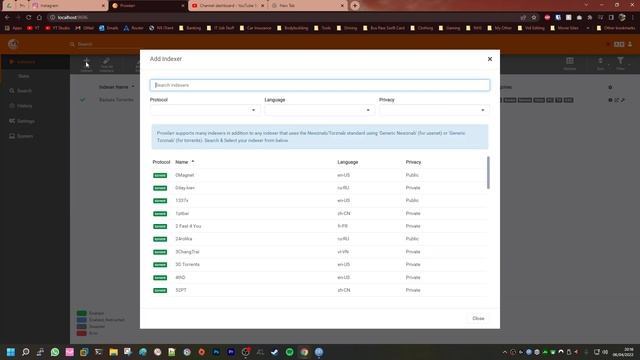
Task: Open the Protocol filter dropdown
Action: (x=205, y=110)
